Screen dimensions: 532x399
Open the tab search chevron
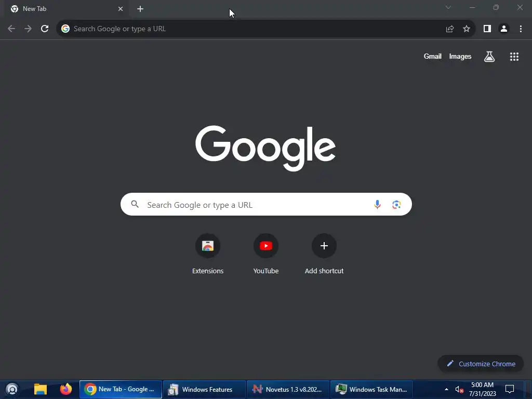448,7
